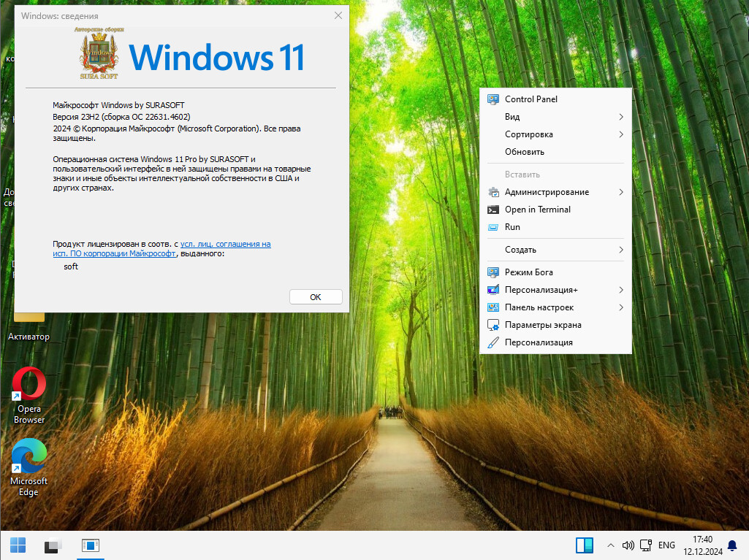Screen dimensions: 749x560
Task: Open the Персонализация+ submenu
Action: pyautogui.click(x=555, y=290)
